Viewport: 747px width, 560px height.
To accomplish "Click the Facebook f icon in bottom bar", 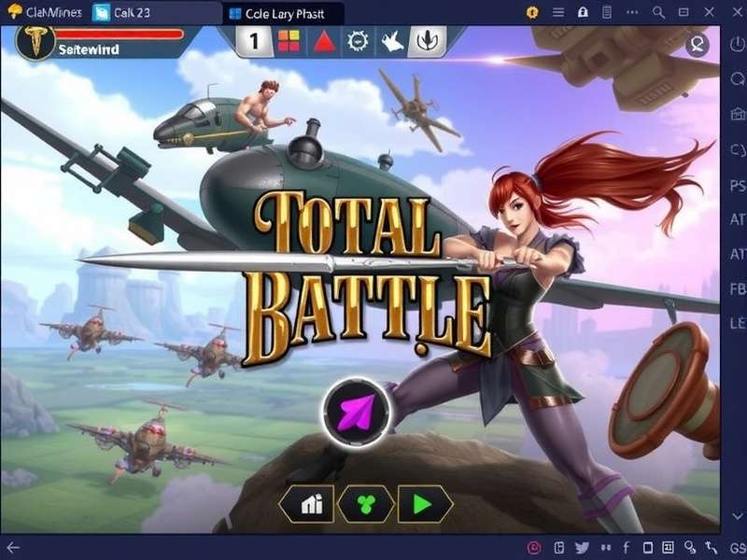I will [626, 548].
